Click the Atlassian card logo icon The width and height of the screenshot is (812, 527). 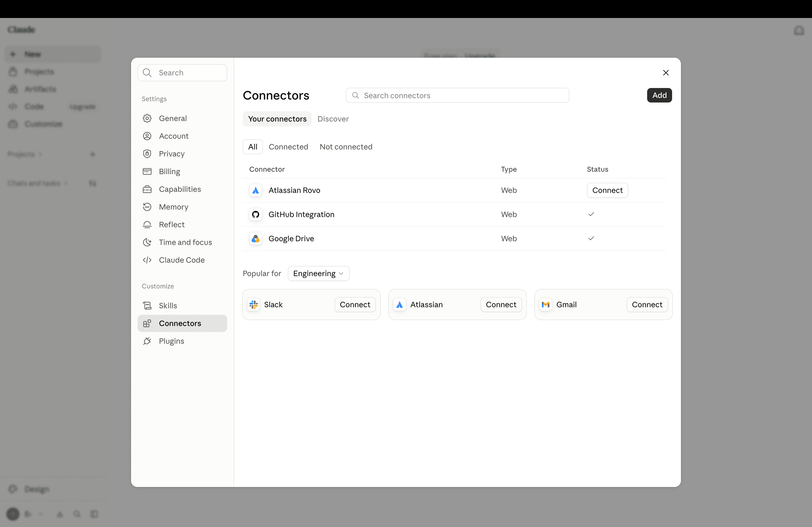pyautogui.click(x=400, y=305)
